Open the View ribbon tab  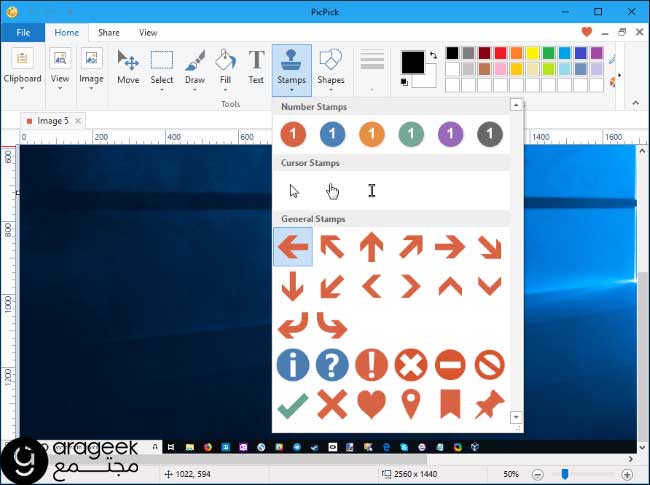tap(148, 32)
